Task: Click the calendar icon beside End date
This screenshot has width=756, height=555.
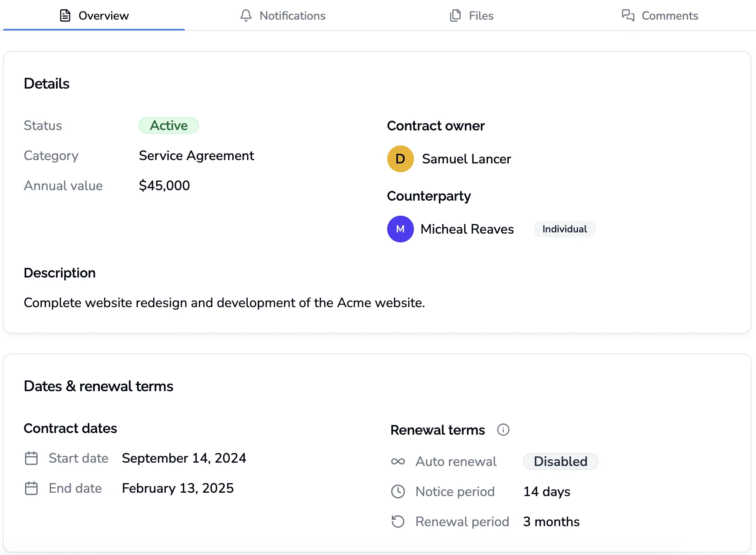Action: (31, 488)
